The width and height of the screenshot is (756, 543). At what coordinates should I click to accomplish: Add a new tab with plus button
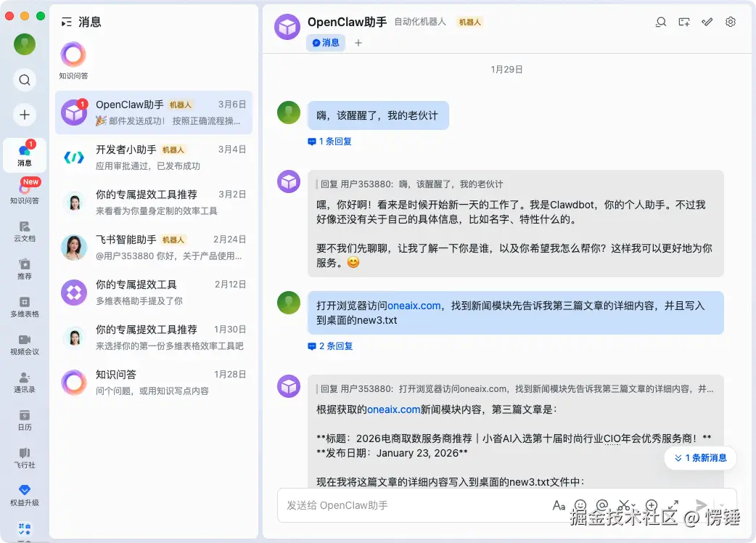[358, 43]
